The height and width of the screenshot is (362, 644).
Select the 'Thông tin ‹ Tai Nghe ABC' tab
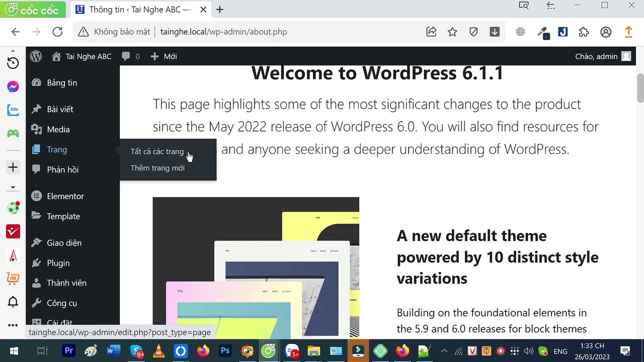point(140,10)
